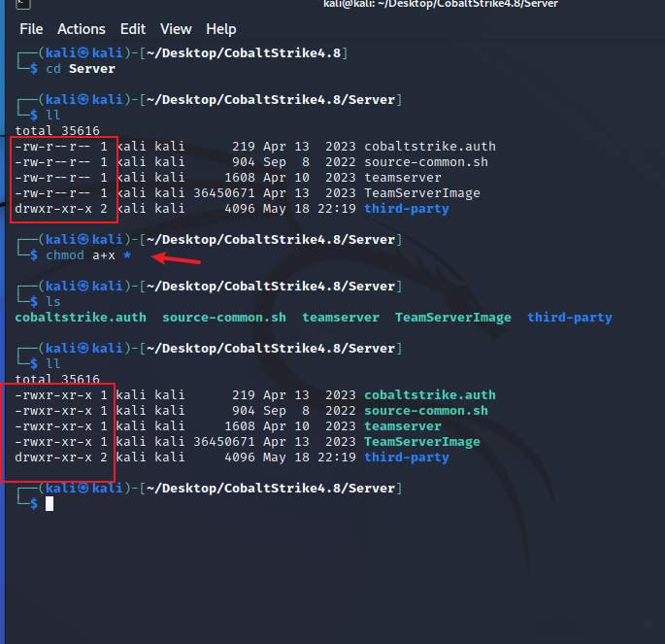Open the Help menu
665x644 pixels.
(221, 29)
